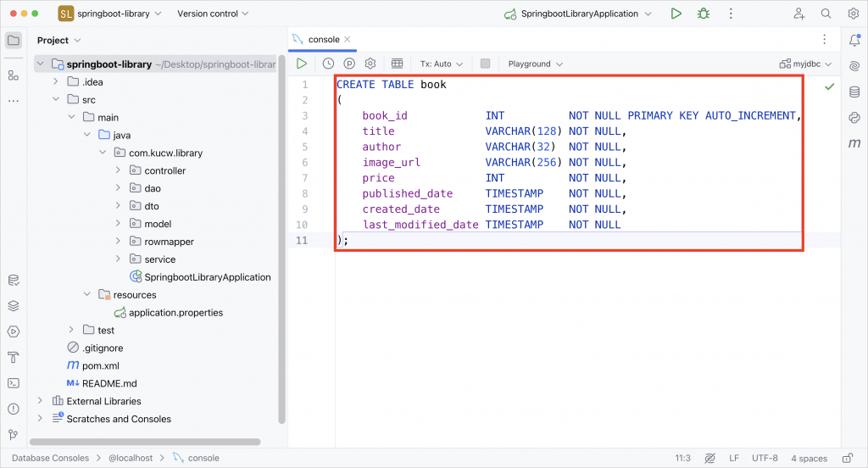The width and height of the screenshot is (868, 468).
Task: Expand the controller package
Action: point(117,170)
